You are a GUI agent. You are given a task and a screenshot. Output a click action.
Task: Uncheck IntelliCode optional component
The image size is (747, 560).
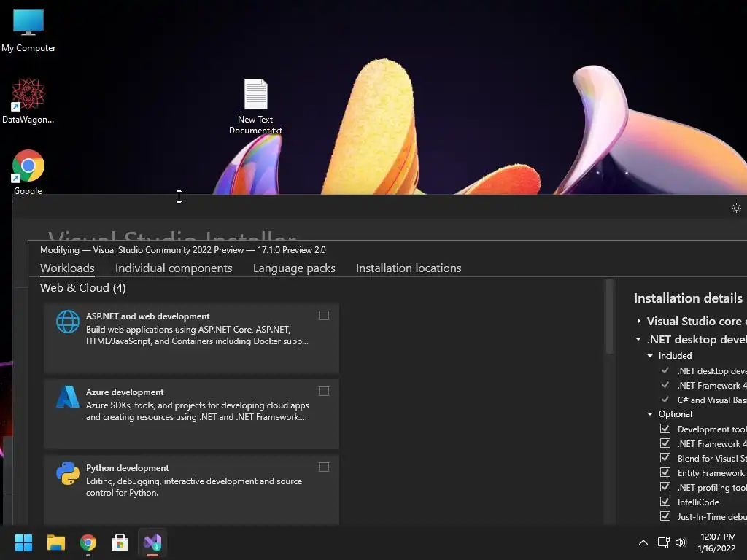click(x=665, y=502)
